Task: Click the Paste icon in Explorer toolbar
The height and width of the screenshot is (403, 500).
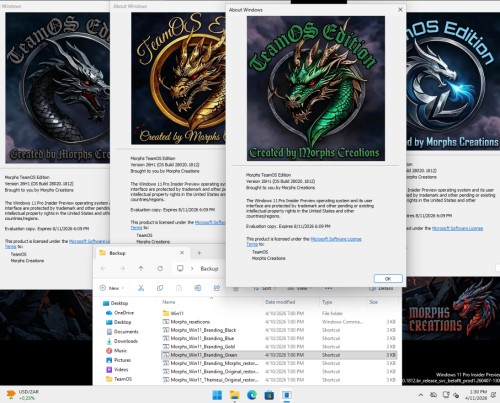Action: pyautogui.click(x=179, y=288)
